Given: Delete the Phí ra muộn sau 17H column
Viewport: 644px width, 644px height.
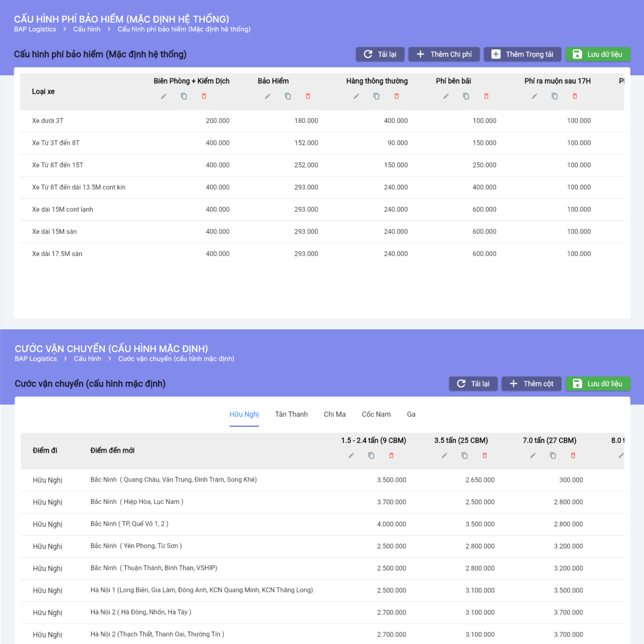Looking at the screenshot, I should pos(575,96).
